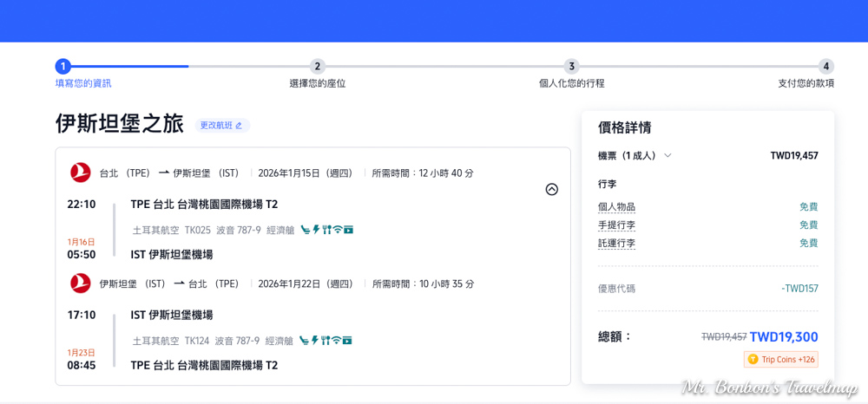Screen dimensions: 868x404
Task: Expand the 機票（1 成人）price breakdown
Action: click(x=667, y=156)
